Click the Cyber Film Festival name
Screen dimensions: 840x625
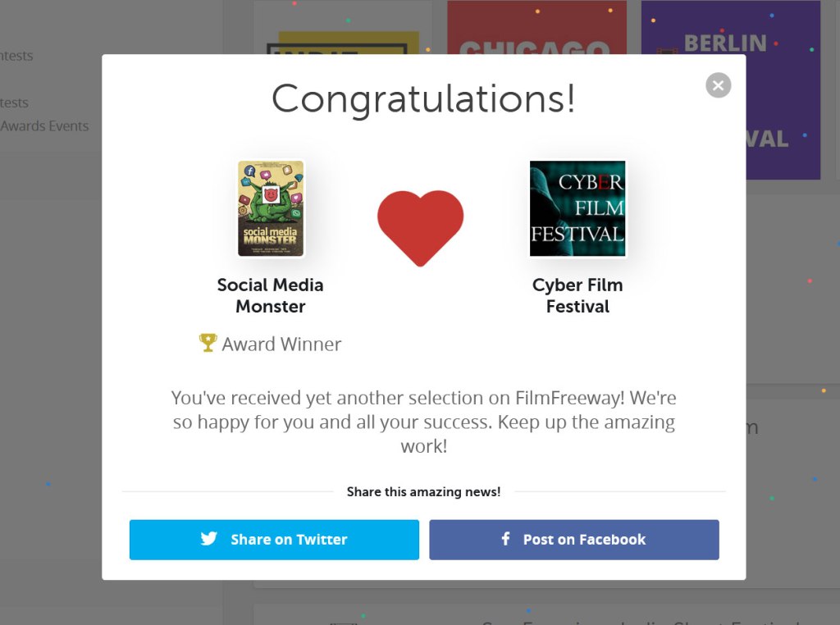tap(577, 295)
